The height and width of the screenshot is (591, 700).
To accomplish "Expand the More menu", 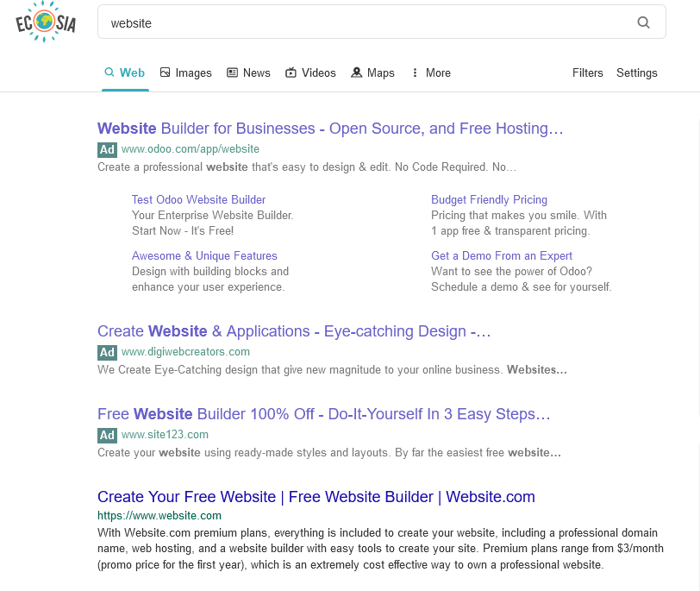I will click(x=431, y=72).
